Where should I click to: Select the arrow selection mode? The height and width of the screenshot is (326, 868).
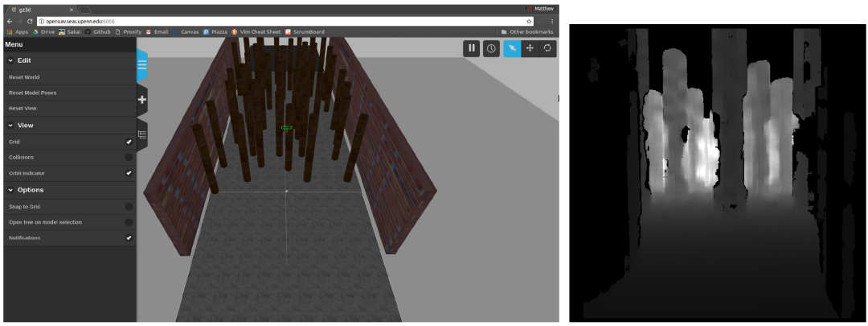click(x=512, y=48)
